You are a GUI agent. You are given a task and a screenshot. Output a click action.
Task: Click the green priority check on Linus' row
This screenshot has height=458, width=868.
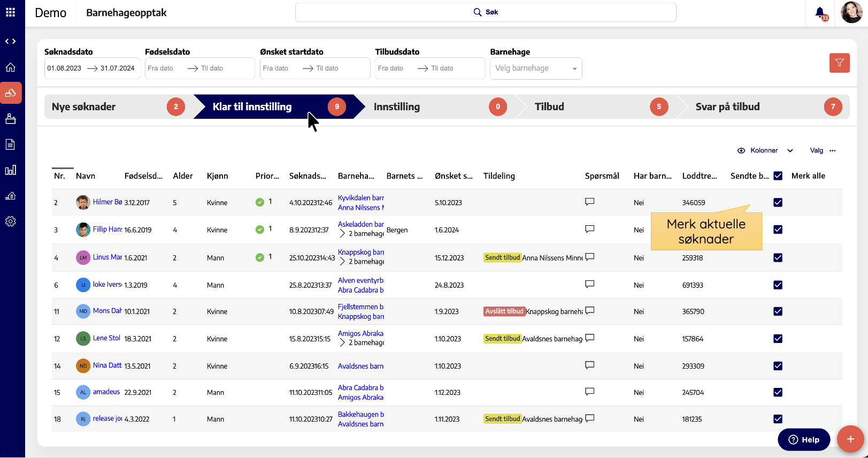(260, 257)
